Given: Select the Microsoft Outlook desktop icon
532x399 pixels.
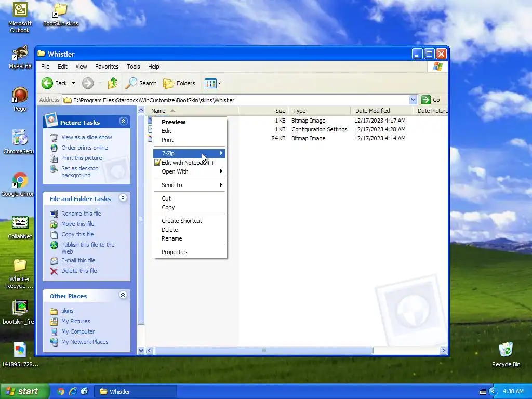Looking at the screenshot, I should click(20, 17).
